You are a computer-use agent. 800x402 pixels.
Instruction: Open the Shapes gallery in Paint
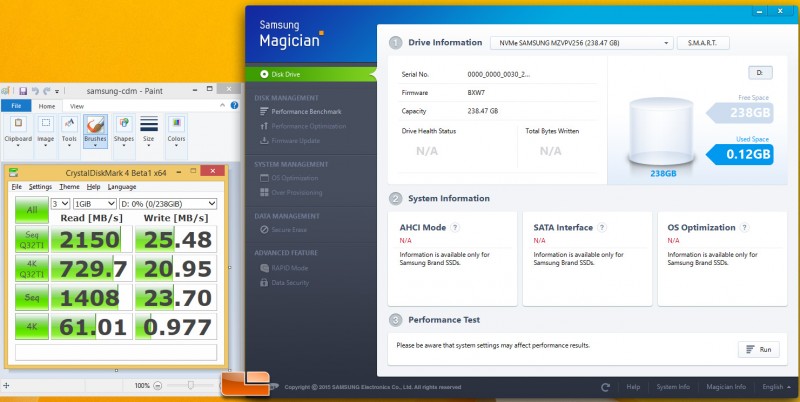point(123,130)
